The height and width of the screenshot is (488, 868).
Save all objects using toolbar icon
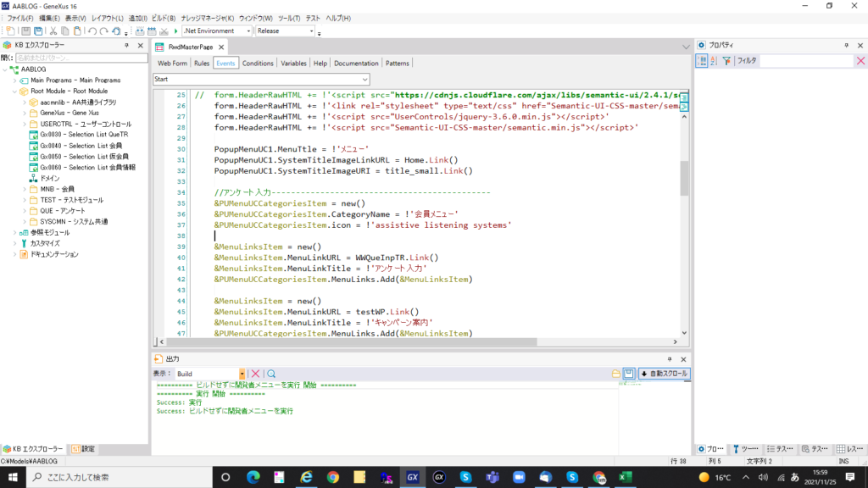click(38, 31)
